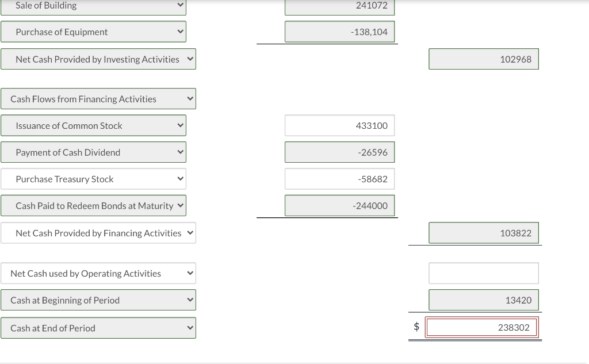Select the 13420 beginning cash field
Image resolution: width=589 pixels, height=364 pixels.
[483, 300]
